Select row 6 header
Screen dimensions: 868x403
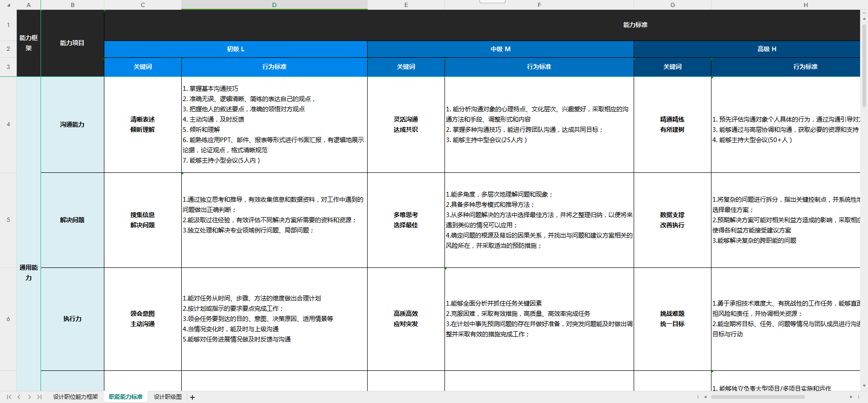pos(8,319)
